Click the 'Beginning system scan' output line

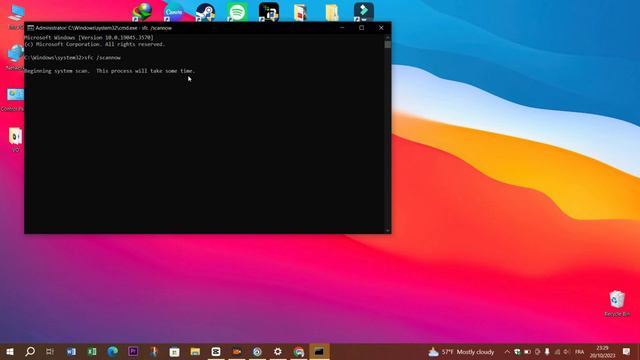coord(109,71)
